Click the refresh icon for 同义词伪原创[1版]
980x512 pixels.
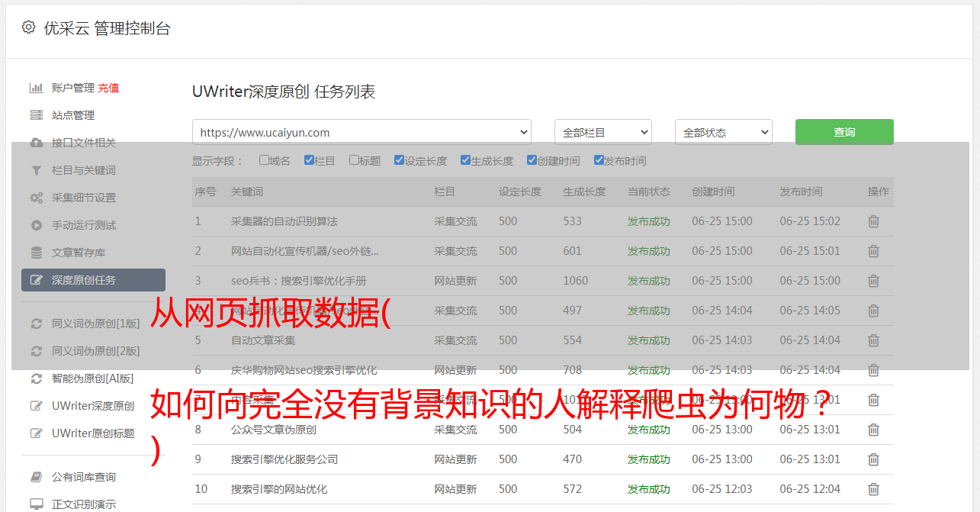click(36, 324)
